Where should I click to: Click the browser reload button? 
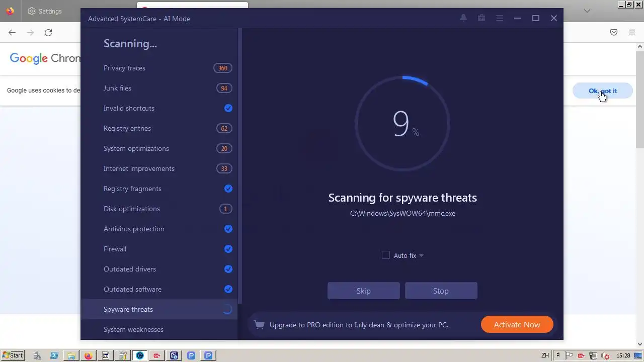[48, 32]
